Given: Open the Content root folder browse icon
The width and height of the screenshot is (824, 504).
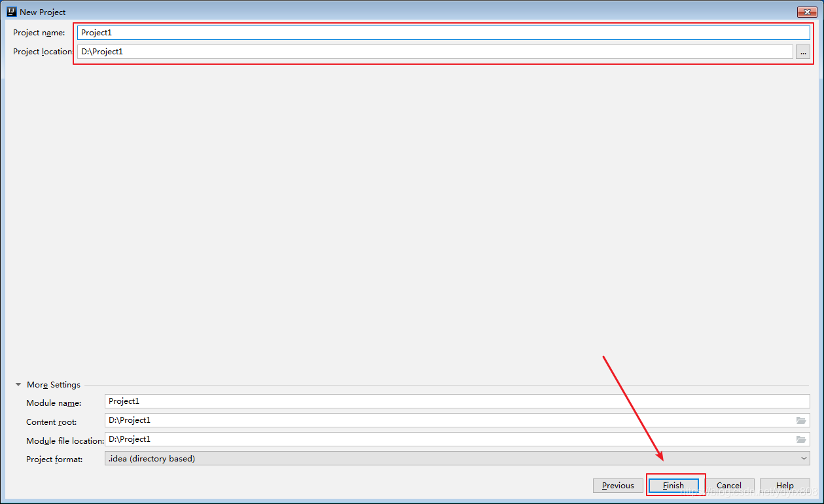Looking at the screenshot, I should (801, 420).
